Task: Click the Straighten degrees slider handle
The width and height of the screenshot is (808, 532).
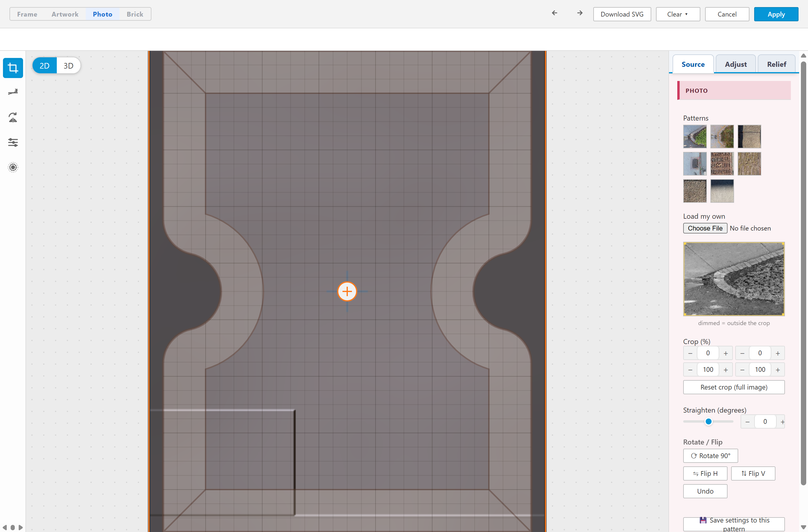Action: pyautogui.click(x=708, y=421)
